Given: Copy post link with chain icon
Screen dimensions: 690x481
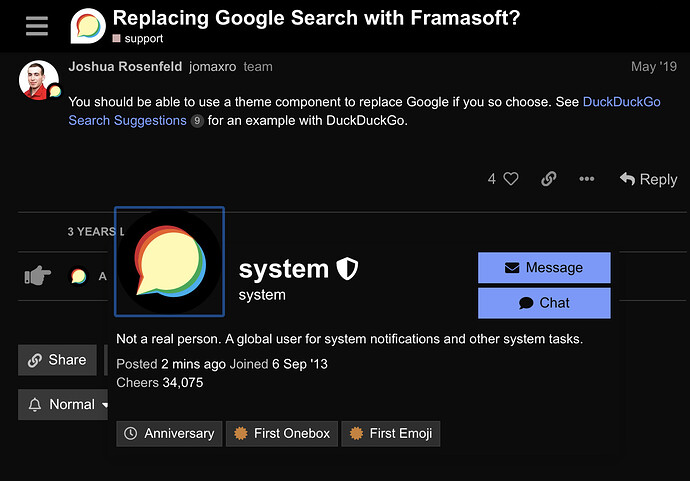Looking at the screenshot, I should tap(549, 179).
